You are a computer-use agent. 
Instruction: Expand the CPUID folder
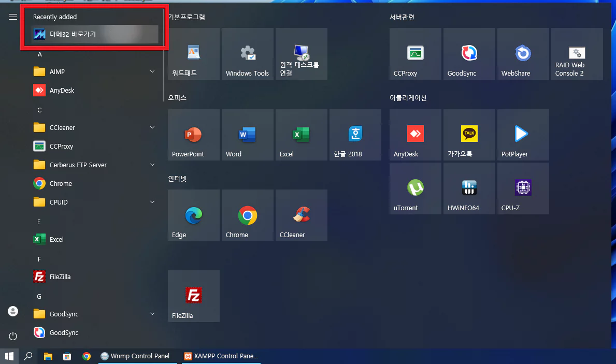[x=95, y=202]
